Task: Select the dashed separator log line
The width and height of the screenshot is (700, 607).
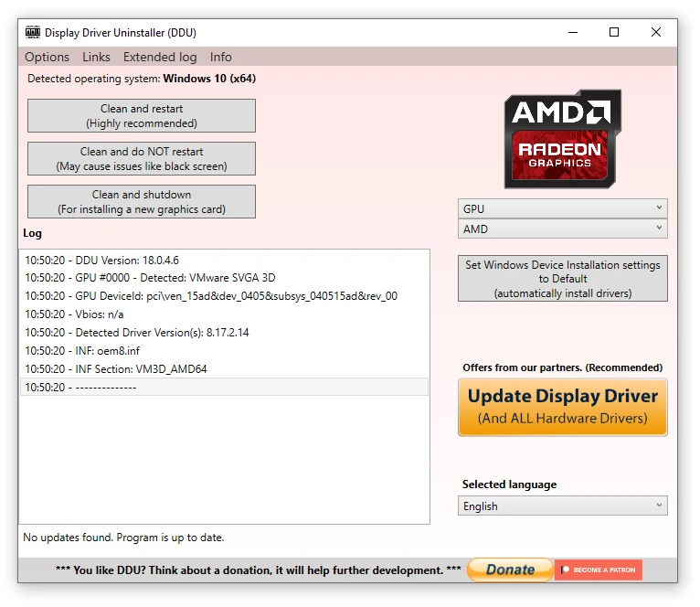Action: [x=224, y=387]
